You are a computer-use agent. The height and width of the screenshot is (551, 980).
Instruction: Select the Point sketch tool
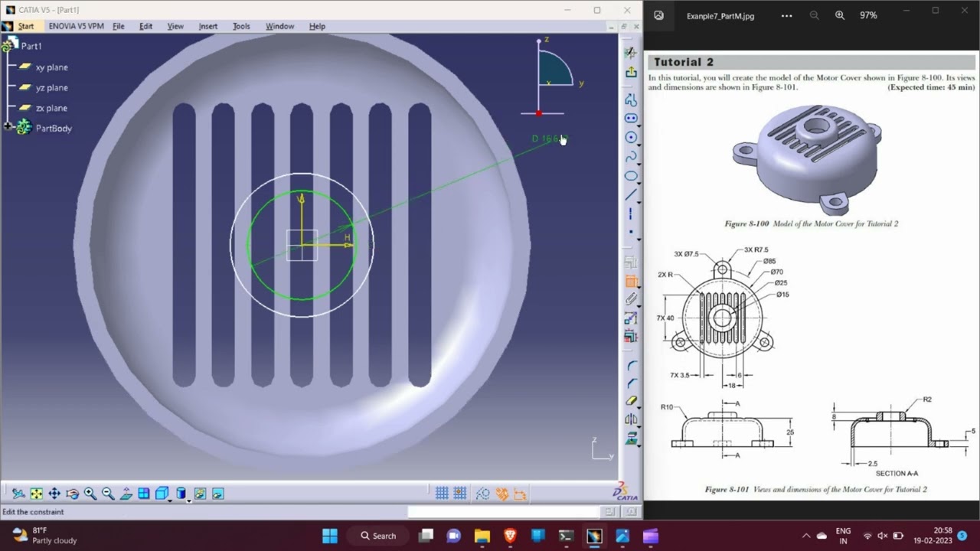(x=631, y=231)
